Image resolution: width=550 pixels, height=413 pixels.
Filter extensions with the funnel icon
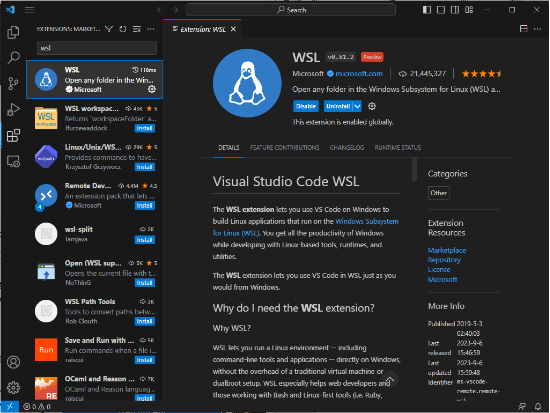109,29
